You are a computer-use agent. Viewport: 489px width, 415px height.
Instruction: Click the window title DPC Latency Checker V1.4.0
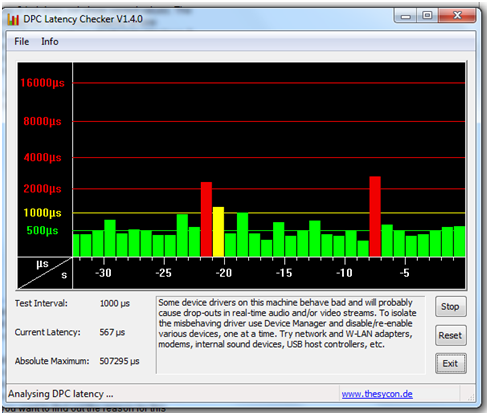[83, 19]
